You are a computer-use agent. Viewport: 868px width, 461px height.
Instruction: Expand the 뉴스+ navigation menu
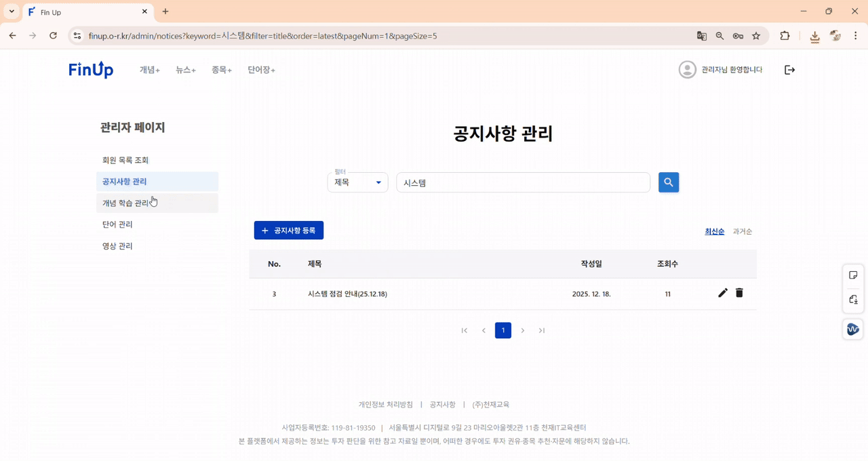point(184,69)
